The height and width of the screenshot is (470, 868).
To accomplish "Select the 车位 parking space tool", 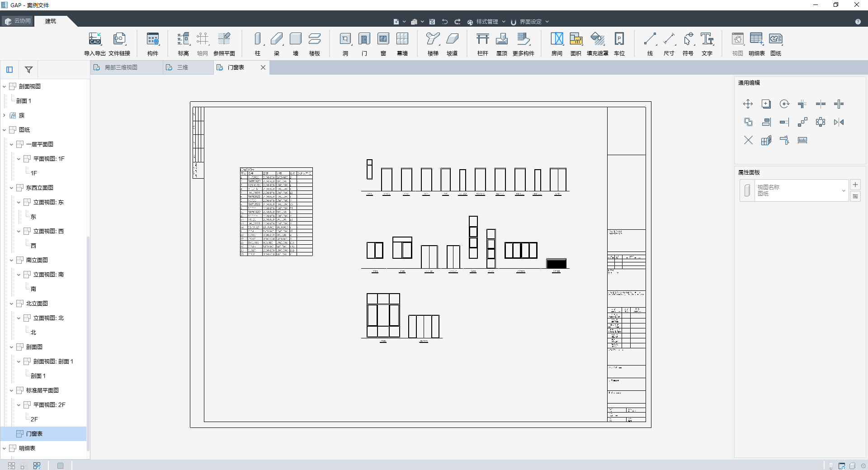I will (x=619, y=44).
